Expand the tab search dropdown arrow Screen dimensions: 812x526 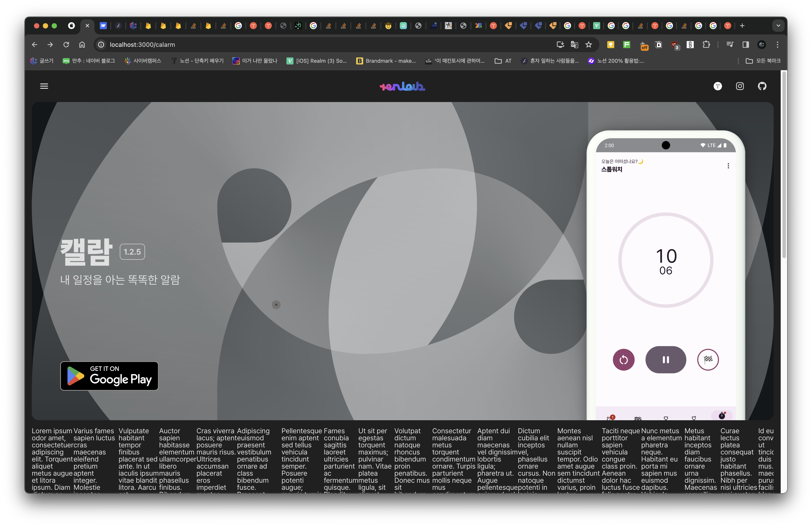click(x=778, y=26)
